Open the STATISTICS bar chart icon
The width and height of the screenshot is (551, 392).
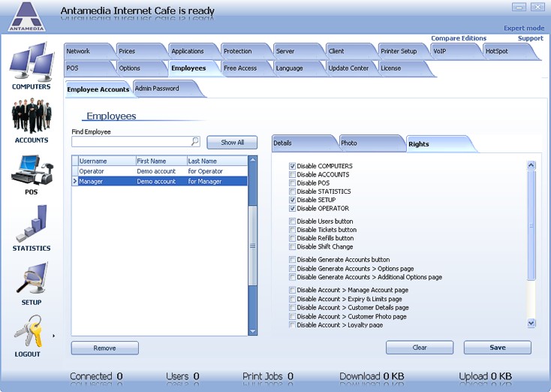click(x=32, y=223)
